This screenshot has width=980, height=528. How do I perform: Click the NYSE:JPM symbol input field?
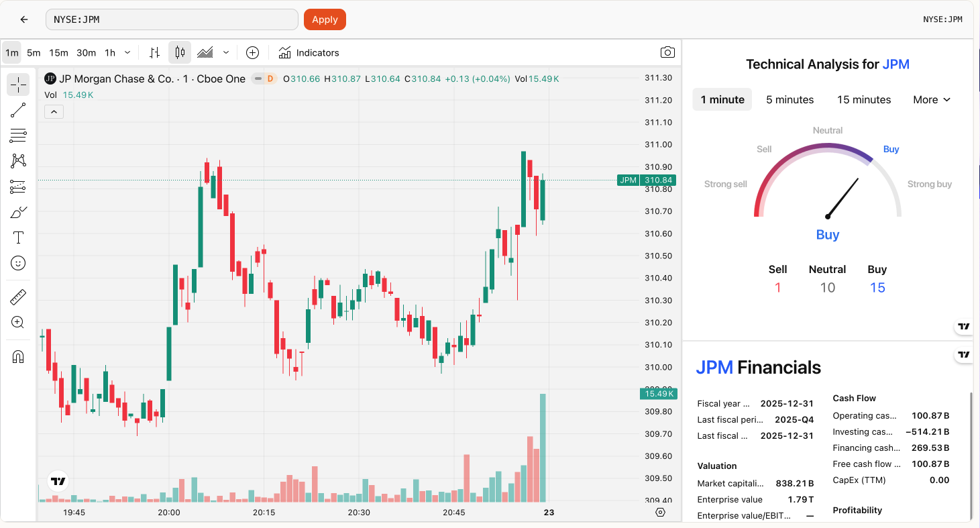pos(172,19)
